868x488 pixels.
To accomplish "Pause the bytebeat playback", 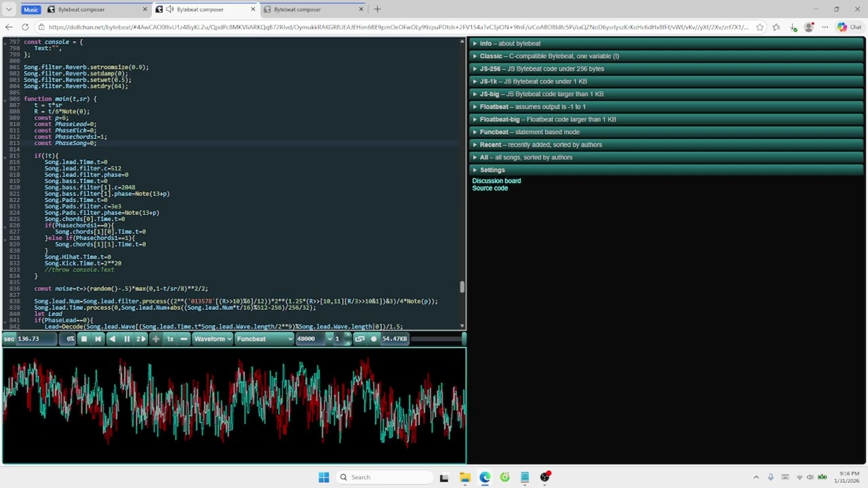I will [127, 339].
